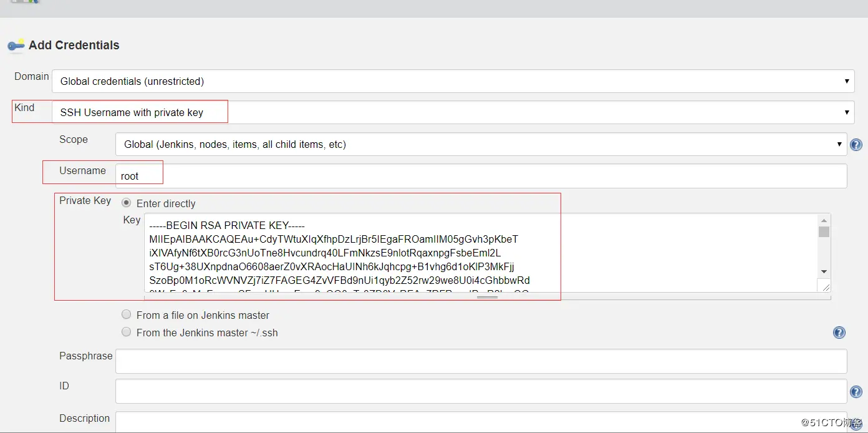
Task: Click the Add Credentials key icon
Action: 16,45
